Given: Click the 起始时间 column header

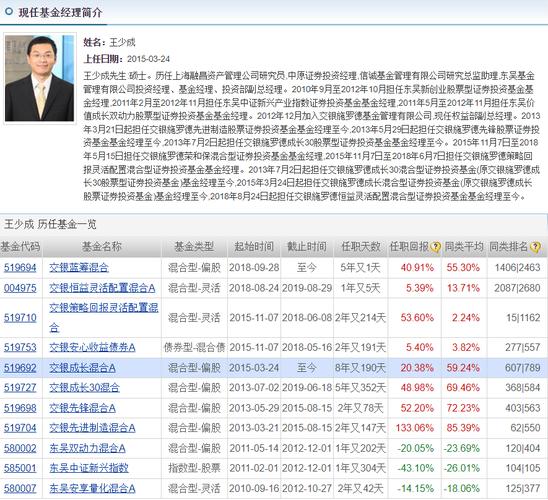Looking at the screenshot, I should pos(254,247).
